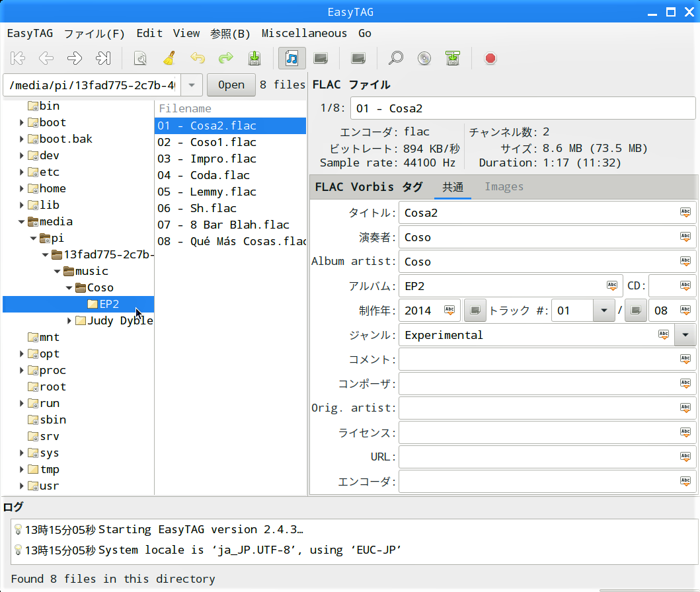
Task: Go to the previous file arrow icon
Action: click(x=46, y=58)
